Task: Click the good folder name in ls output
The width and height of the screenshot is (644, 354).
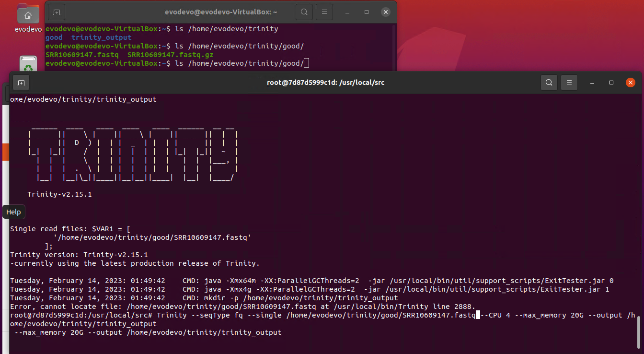Action: (54, 37)
